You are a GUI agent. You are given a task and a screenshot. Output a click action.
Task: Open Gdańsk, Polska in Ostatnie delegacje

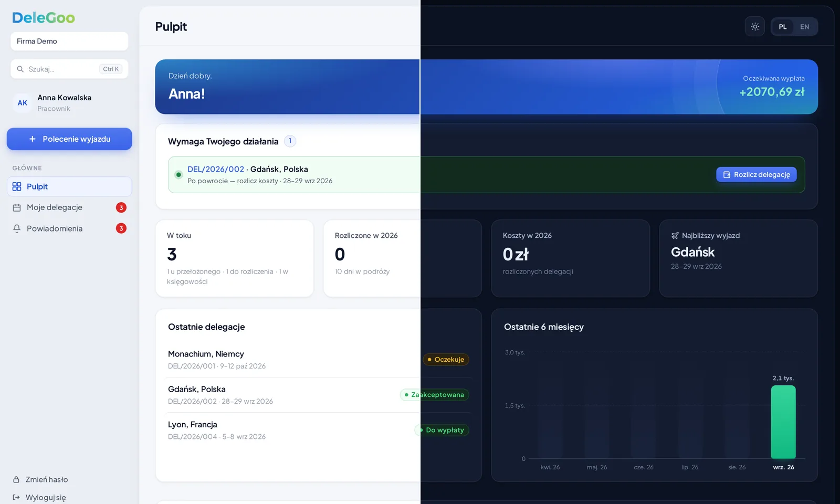(319, 395)
